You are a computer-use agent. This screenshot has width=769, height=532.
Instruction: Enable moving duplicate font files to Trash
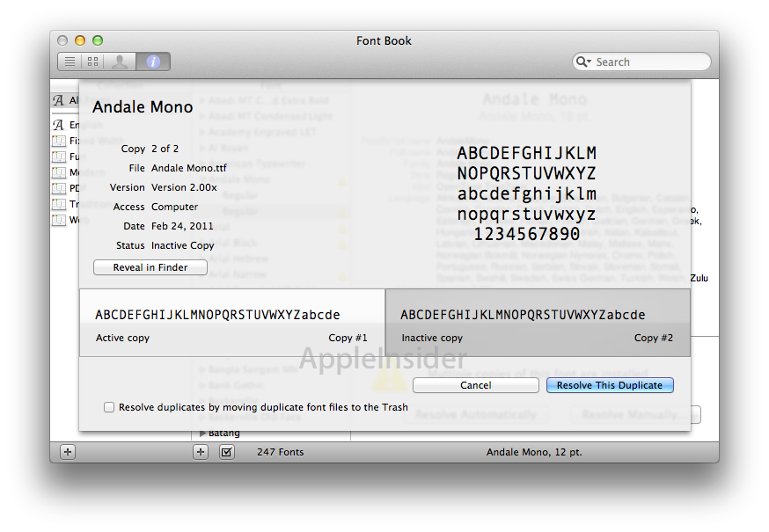pyautogui.click(x=109, y=407)
